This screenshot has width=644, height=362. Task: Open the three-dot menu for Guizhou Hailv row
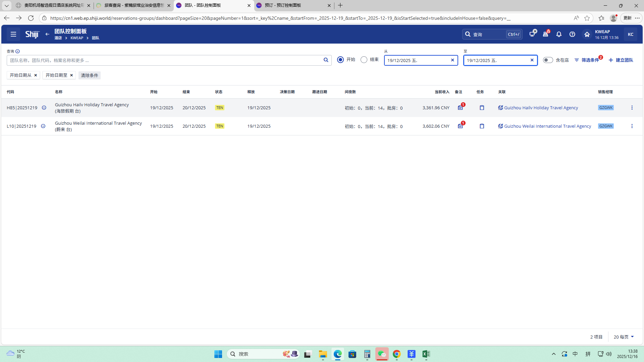pos(632,108)
